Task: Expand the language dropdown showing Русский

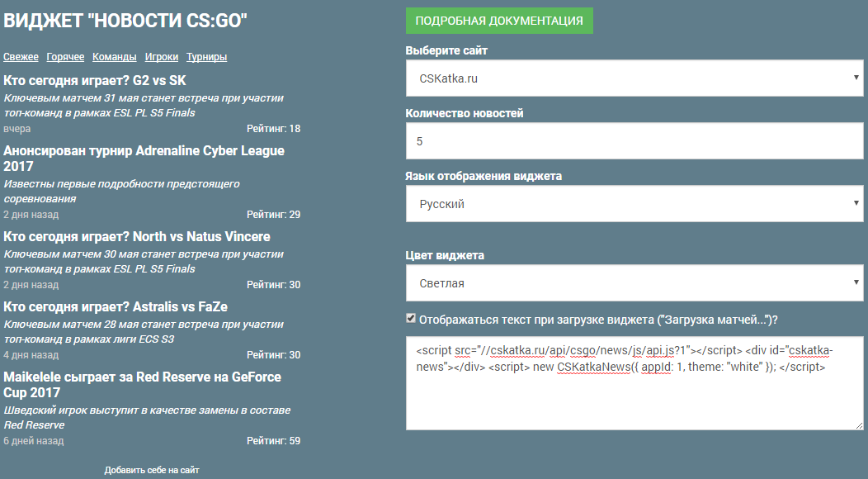Action: [634, 203]
